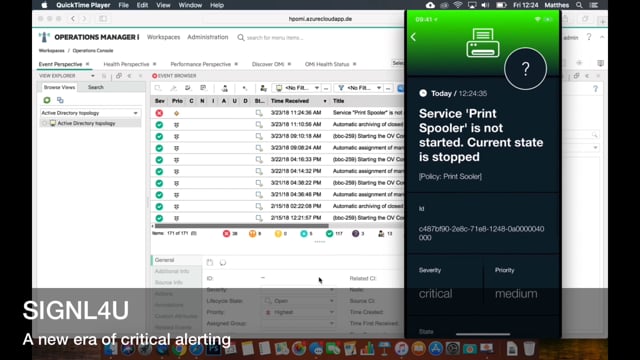
Task: Click the state icon in the Print Spooler row
Action: pyautogui.click(x=259, y=113)
